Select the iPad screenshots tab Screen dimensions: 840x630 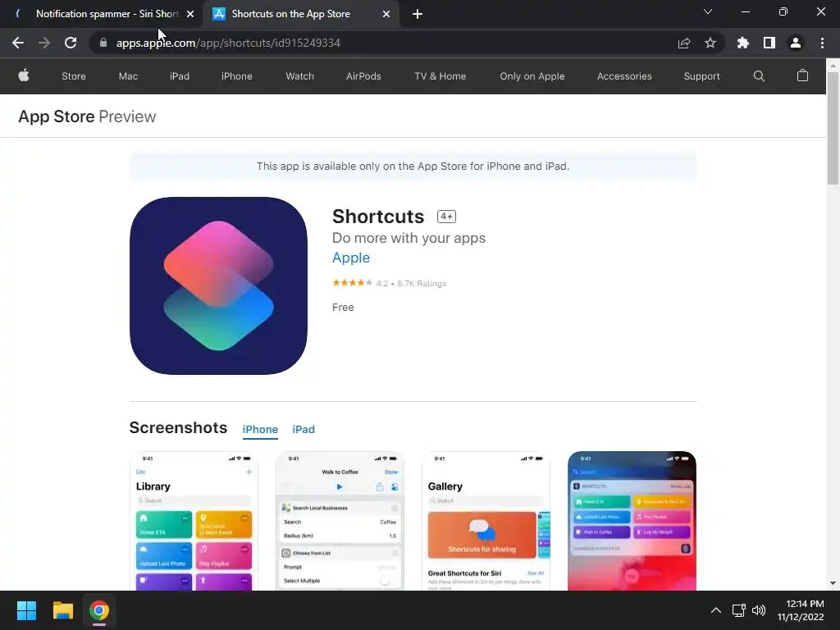pos(304,430)
